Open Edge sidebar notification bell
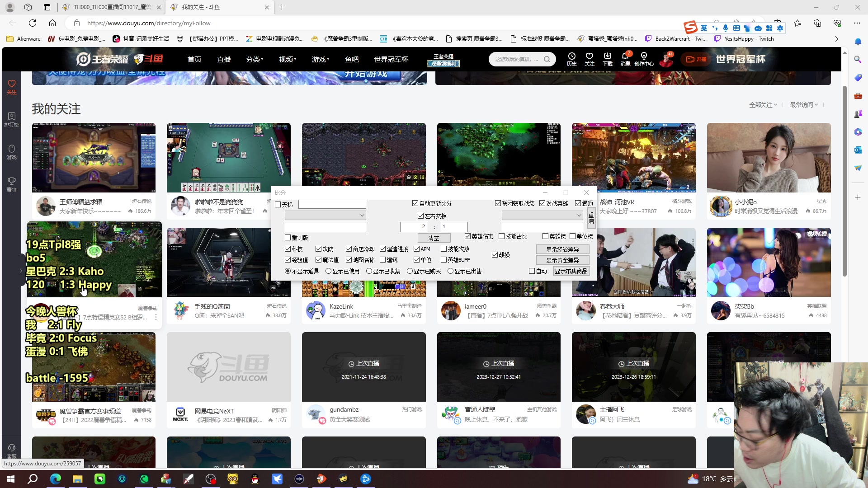Screen dimensions: 868x488 [x=858, y=42]
